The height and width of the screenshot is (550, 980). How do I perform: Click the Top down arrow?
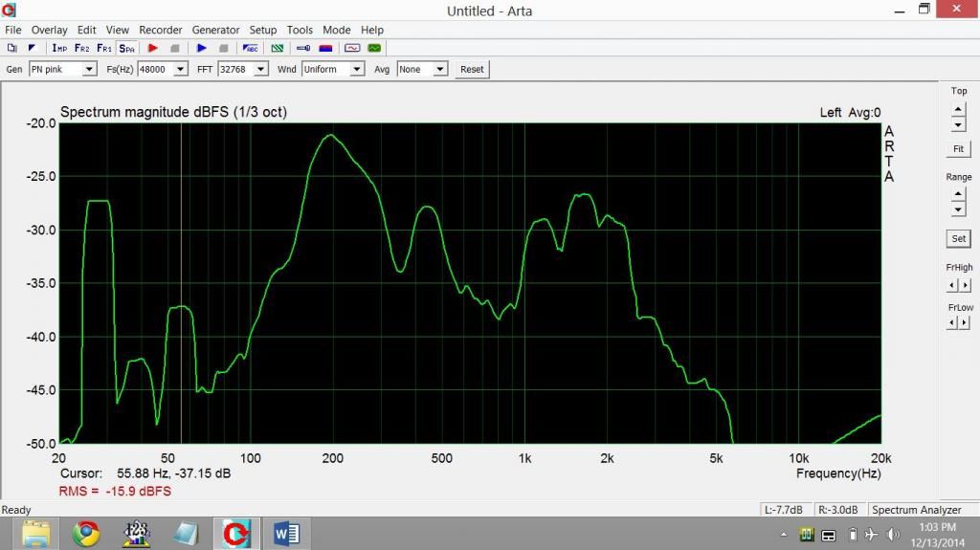[958, 125]
